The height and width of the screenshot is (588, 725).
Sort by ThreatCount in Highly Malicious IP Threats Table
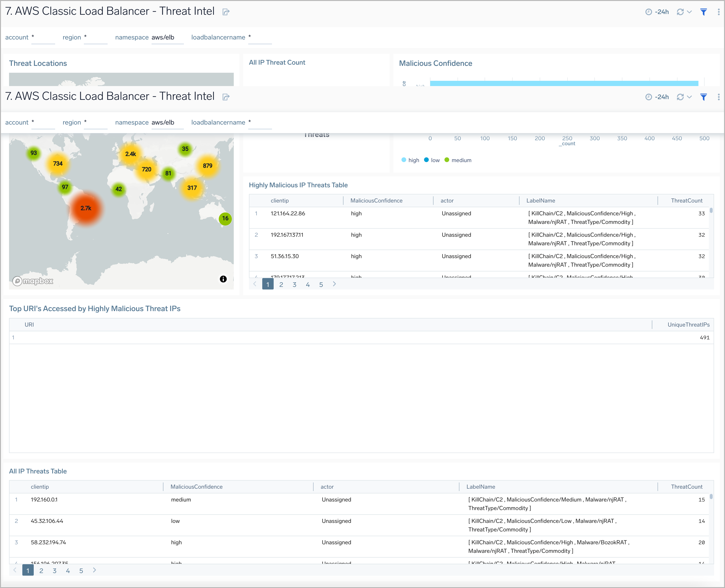point(687,201)
